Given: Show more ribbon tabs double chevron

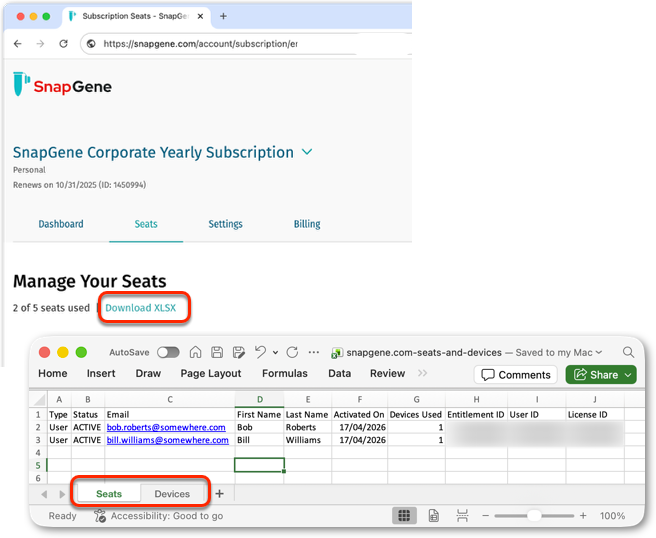Looking at the screenshot, I should pyautogui.click(x=422, y=373).
